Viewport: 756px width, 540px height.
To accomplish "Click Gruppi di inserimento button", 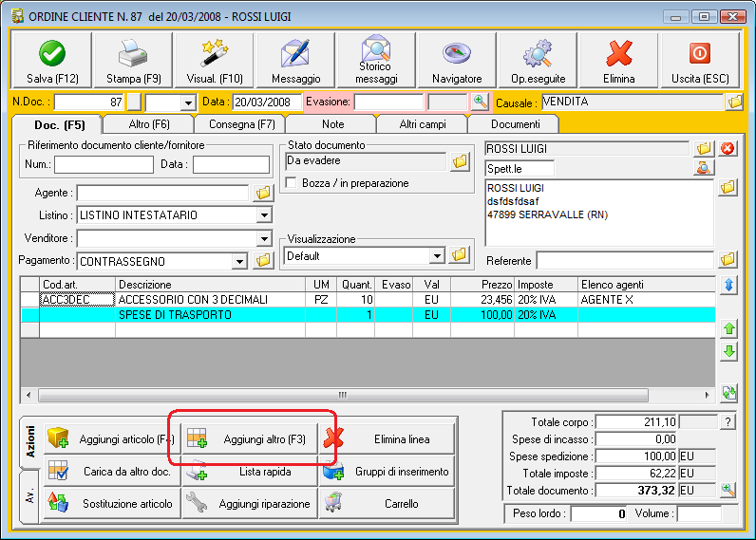I will click(387, 472).
